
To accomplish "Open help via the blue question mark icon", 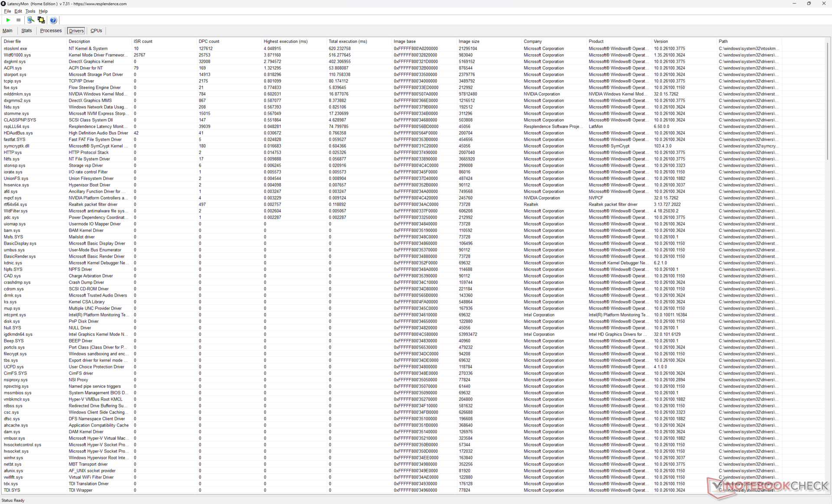I will pyautogui.click(x=53, y=20).
